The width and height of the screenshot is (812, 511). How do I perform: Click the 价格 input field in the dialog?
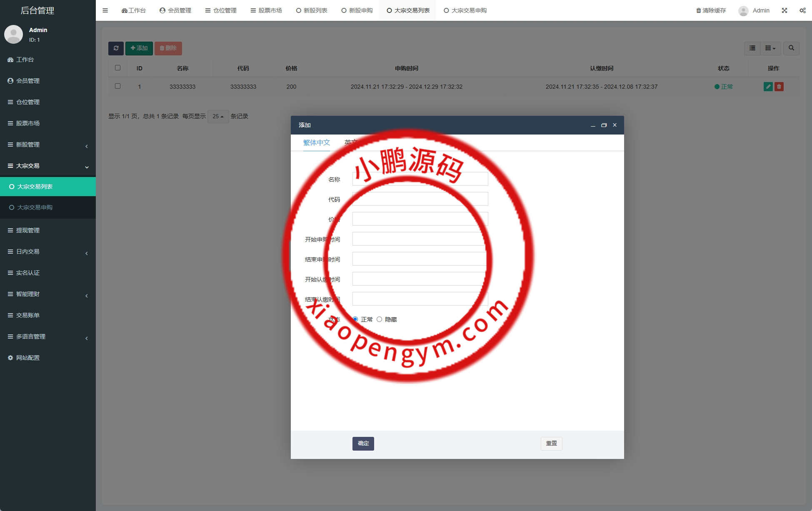pos(420,219)
